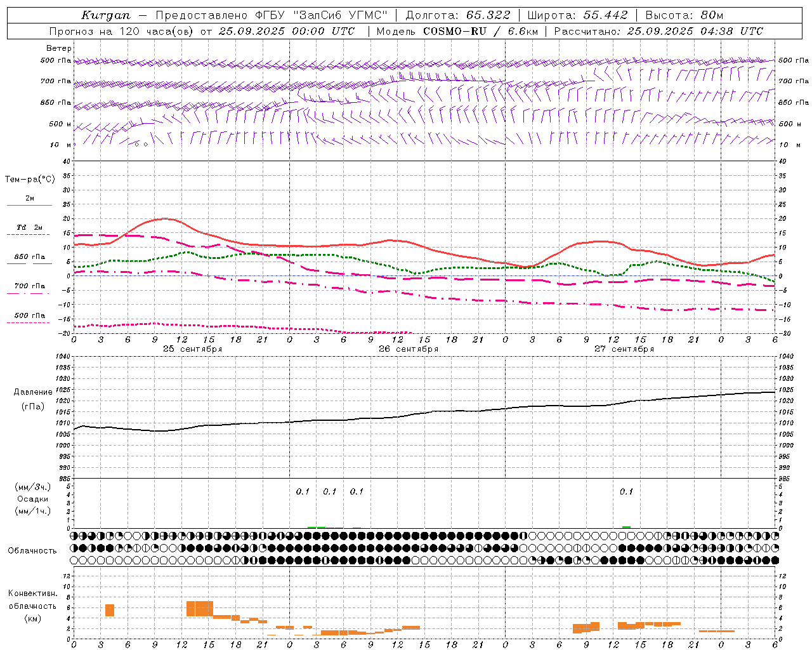Click the station name "Kurgan" in header
This screenshot has height=650, width=812.
click(106, 15)
